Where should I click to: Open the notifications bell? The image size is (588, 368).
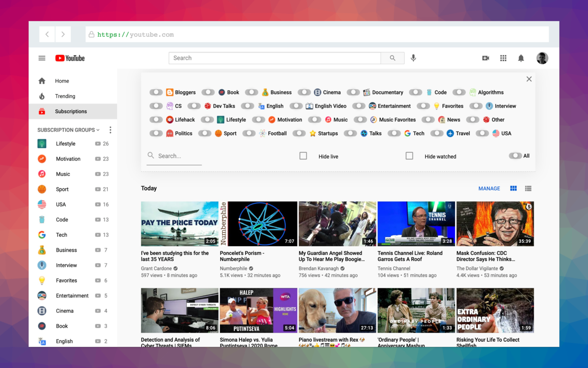521,58
